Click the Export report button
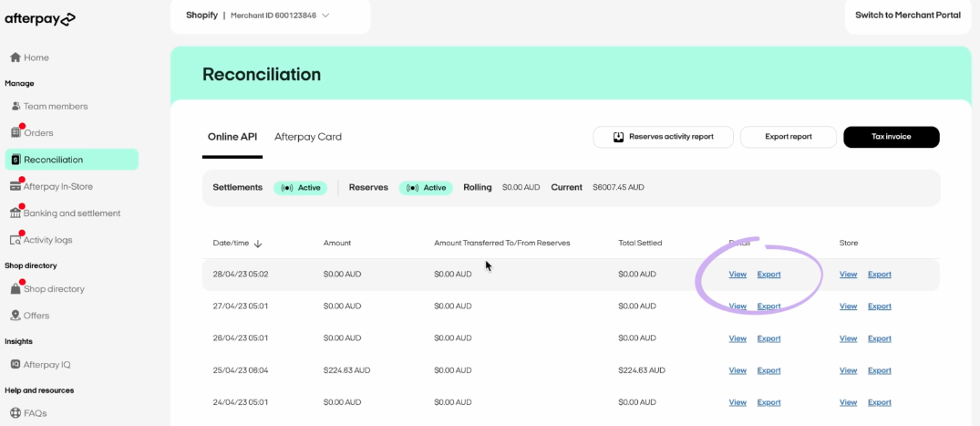This screenshot has height=426, width=980. [x=788, y=137]
